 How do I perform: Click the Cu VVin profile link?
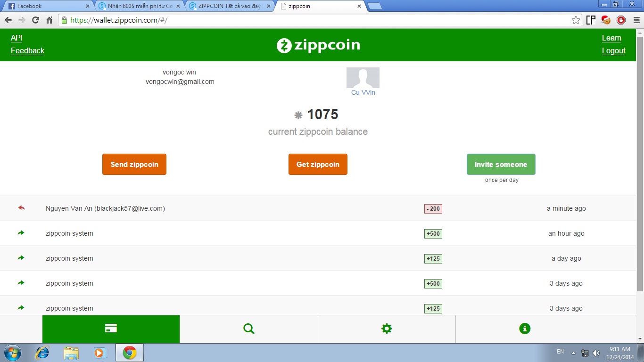pos(363,93)
